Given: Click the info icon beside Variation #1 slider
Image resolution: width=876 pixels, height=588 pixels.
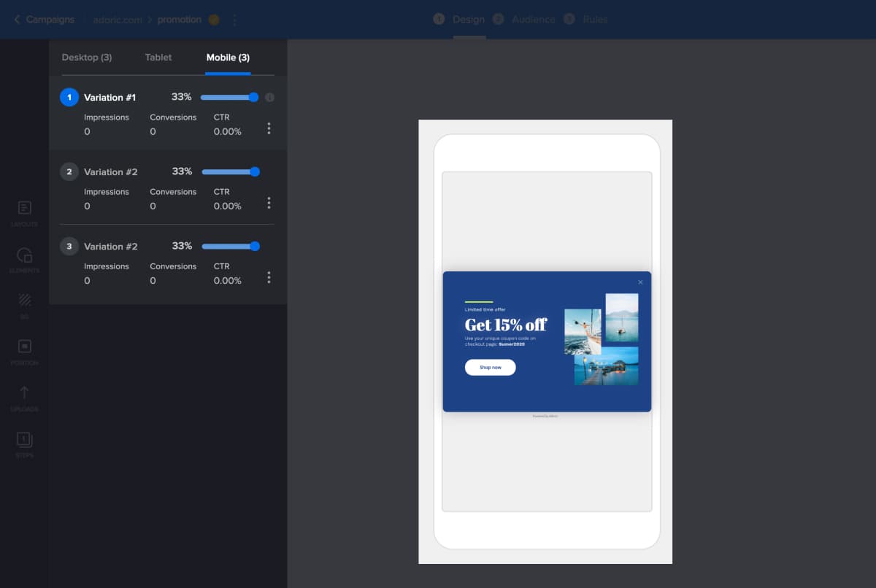Looking at the screenshot, I should click(x=269, y=97).
